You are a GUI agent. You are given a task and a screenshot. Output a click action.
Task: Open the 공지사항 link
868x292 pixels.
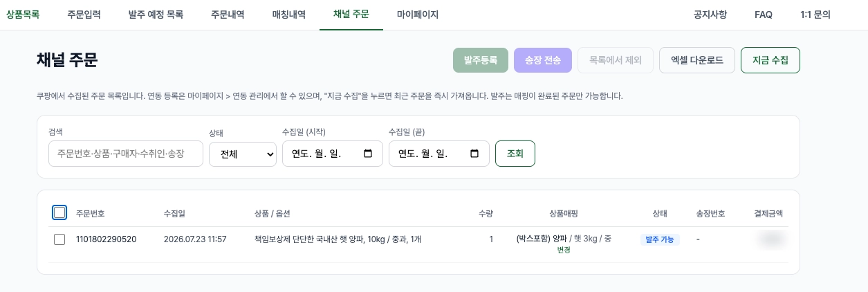point(710,15)
